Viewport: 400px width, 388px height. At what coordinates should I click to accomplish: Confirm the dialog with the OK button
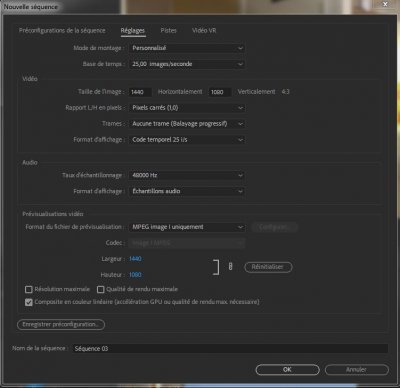point(287,370)
